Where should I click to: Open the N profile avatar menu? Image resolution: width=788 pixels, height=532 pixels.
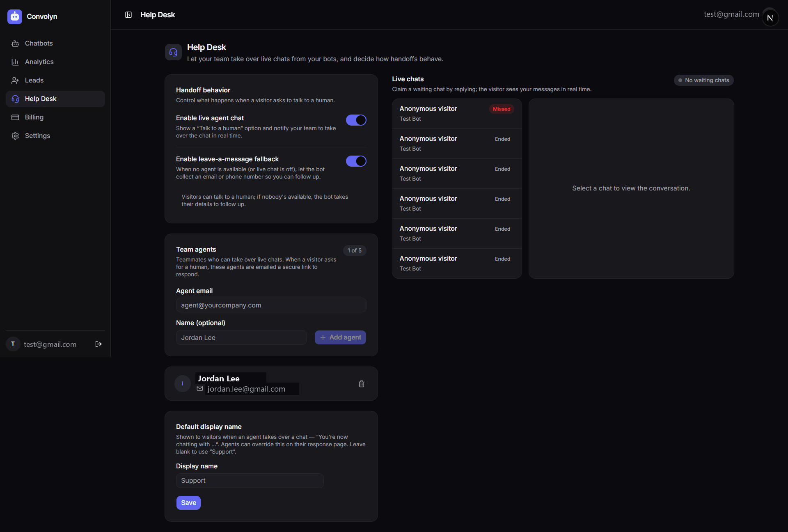click(x=770, y=17)
